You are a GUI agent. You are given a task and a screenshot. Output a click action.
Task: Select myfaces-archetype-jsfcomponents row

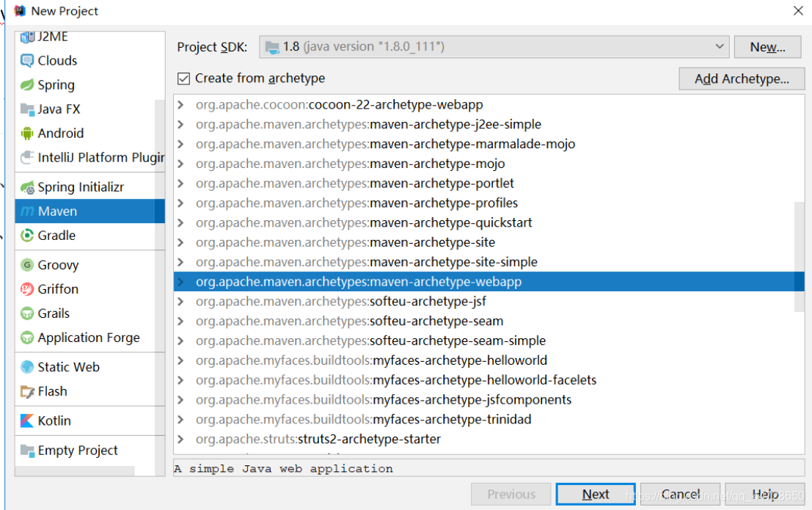coord(489,400)
